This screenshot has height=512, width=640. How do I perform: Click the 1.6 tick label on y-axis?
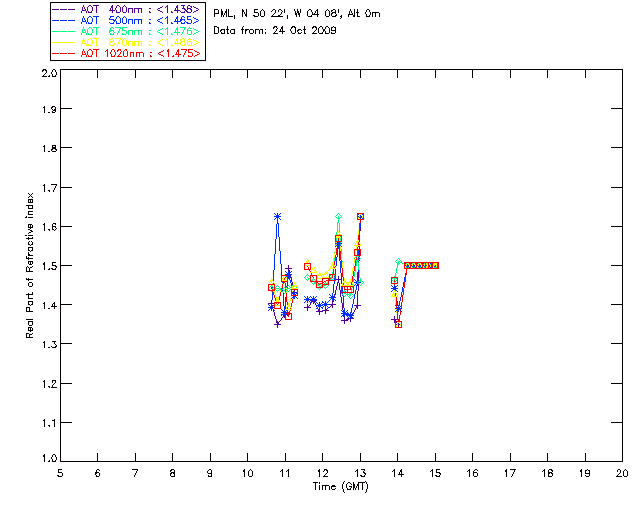[x=49, y=227]
